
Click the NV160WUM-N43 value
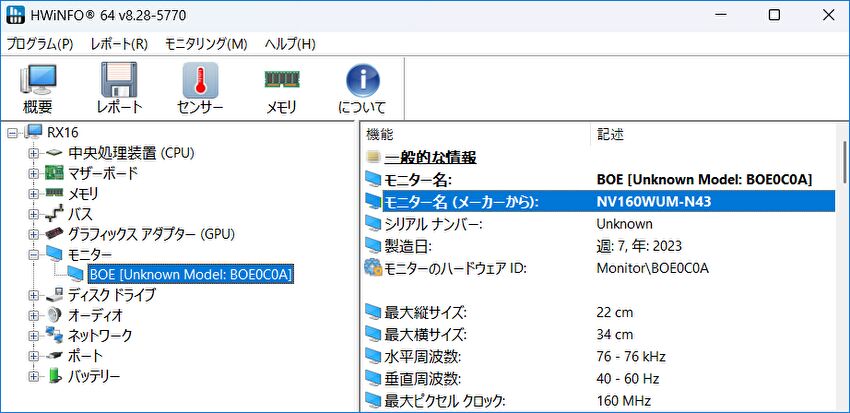654,202
